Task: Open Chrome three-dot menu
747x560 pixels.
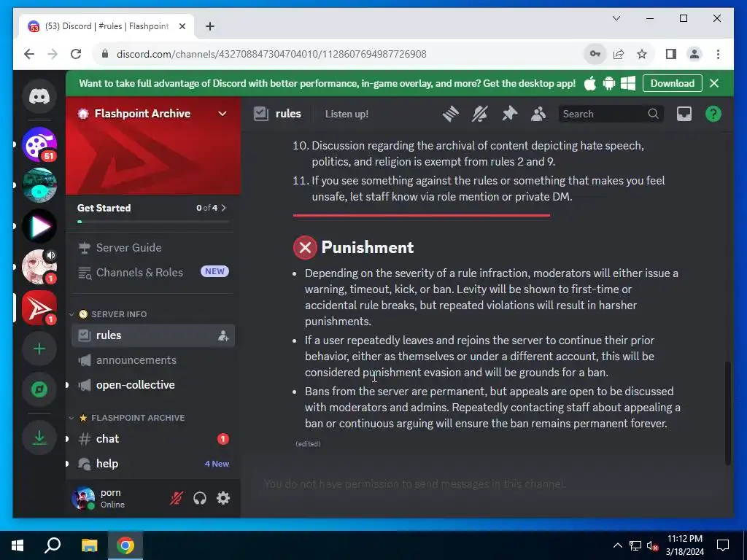Action: 718,54
